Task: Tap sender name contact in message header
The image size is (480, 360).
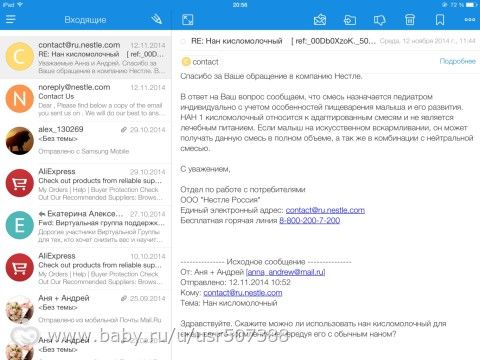Action: 206,62
